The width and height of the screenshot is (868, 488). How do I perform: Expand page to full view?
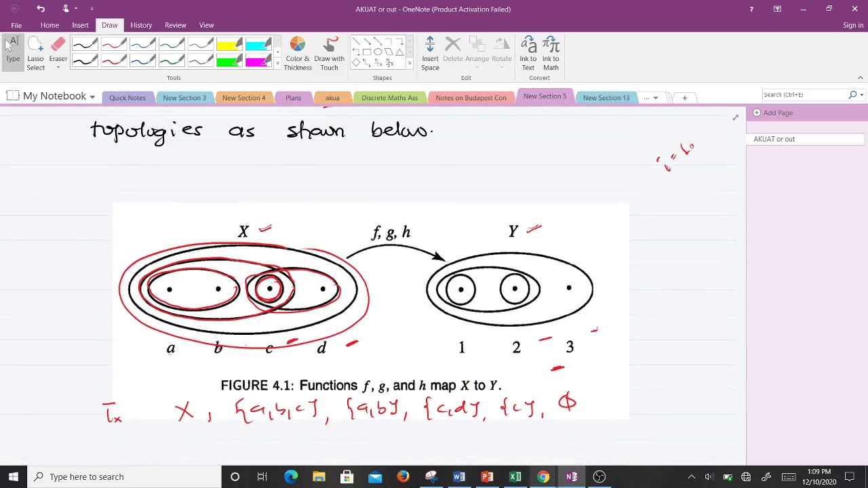pos(735,118)
